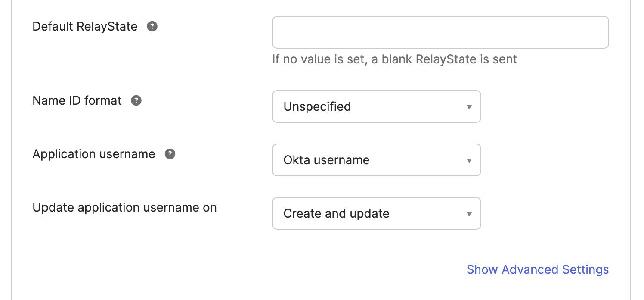Open the Name ID format dropdown
This screenshot has width=644, height=300.
pyautogui.click(x=376, y=106)
